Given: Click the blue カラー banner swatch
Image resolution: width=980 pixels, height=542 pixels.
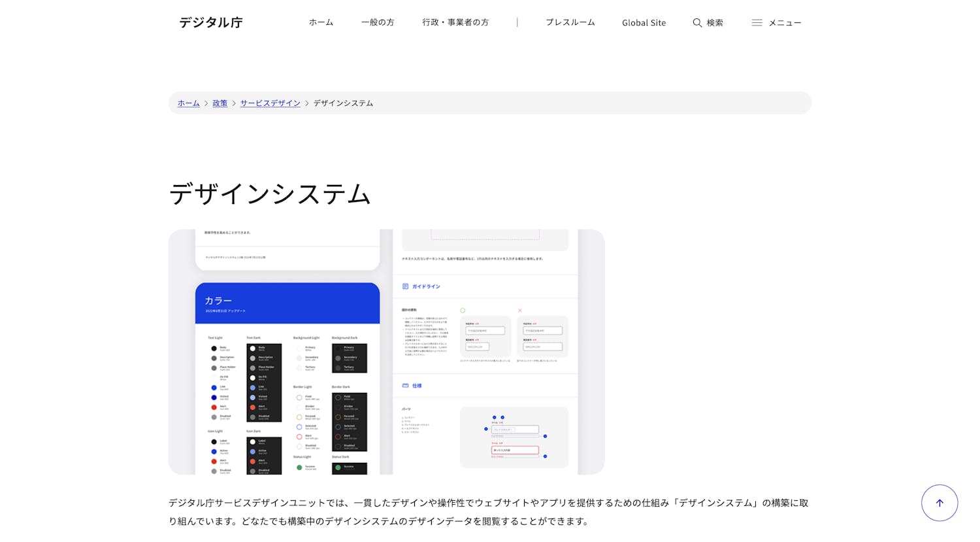Looking at the screenshot, I should tap(287, 303).
